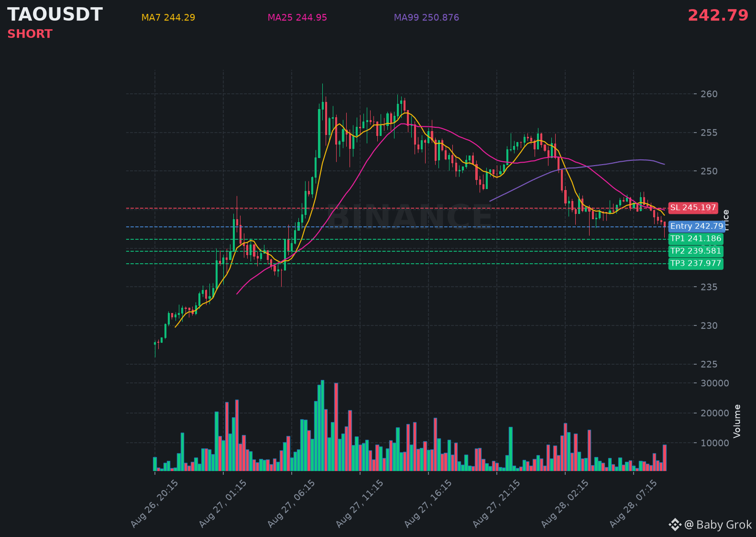This screenshot has height=537, width=756.
Task: Click the Aug 27, 21:15 time label
Action: 496,504
